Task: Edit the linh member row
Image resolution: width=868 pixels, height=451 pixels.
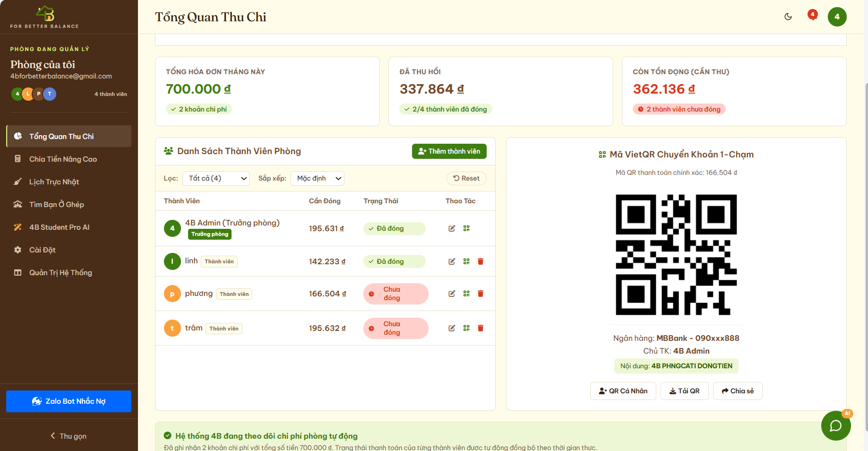Action: tap(452, 261)
